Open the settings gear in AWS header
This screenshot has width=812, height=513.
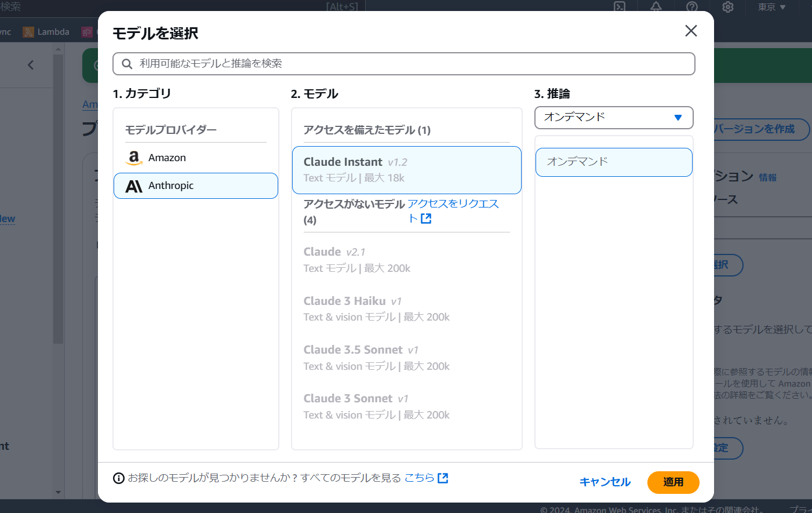[728, 7]
